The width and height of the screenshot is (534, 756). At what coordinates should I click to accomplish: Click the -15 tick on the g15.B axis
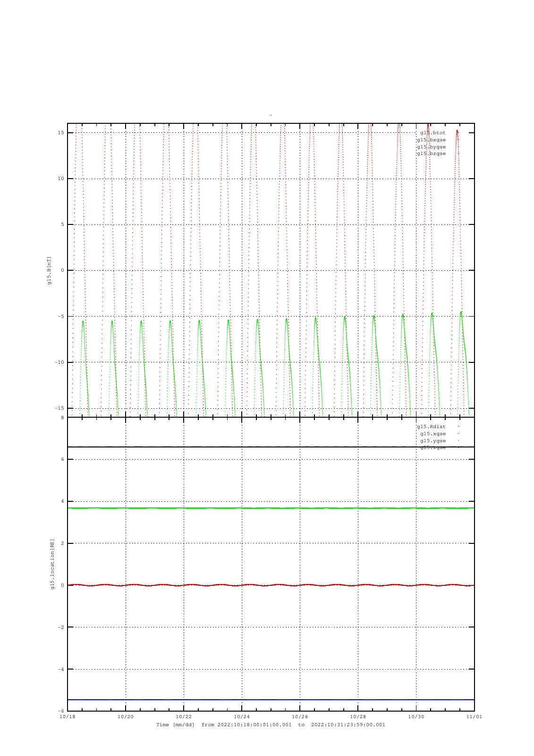pos(59,408)
